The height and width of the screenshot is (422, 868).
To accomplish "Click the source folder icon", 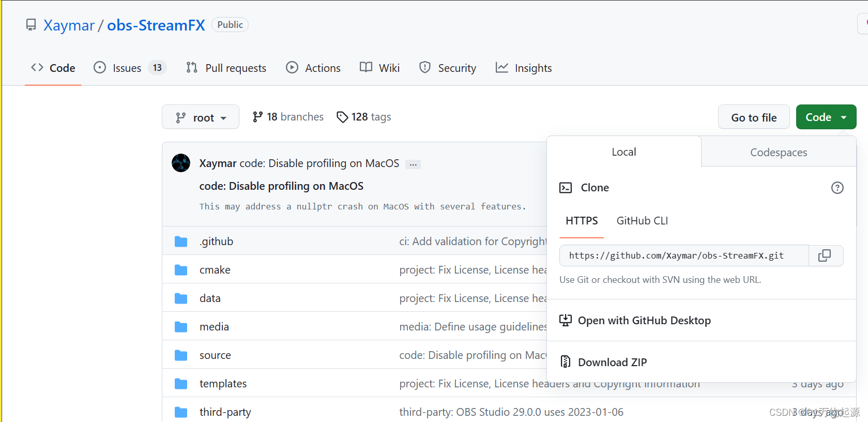I will coord(181,355).
